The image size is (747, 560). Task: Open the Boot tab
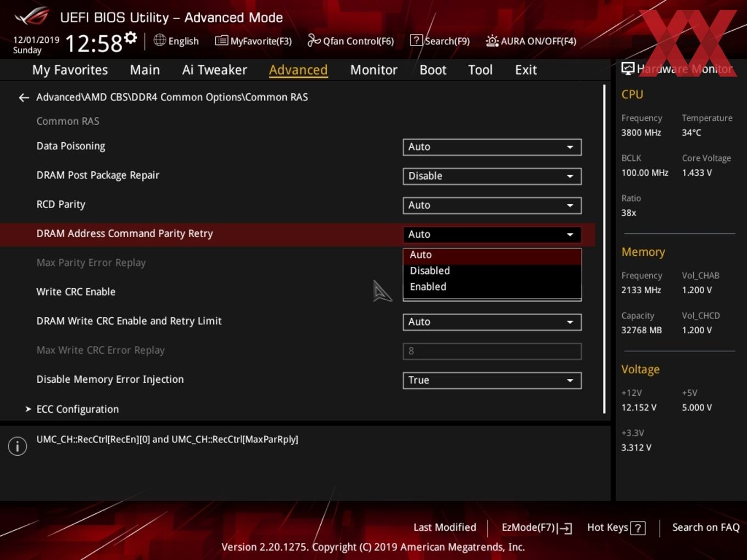(x=433, y=70)
